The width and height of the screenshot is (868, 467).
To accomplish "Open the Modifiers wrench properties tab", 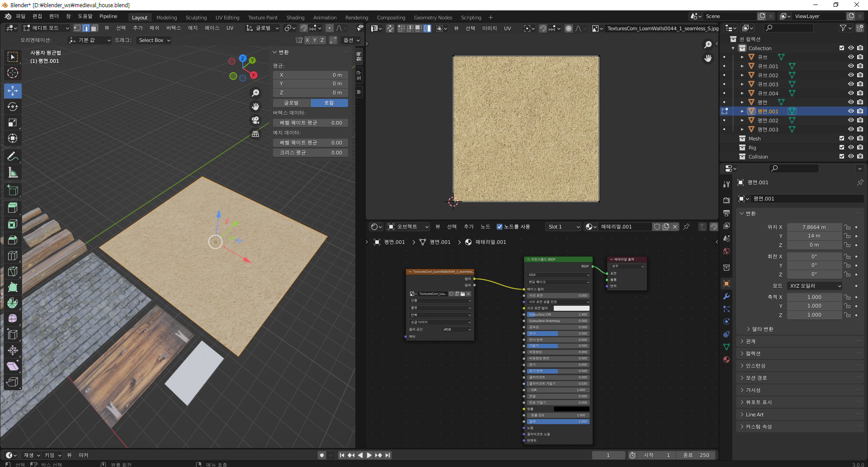I will 726,296.
